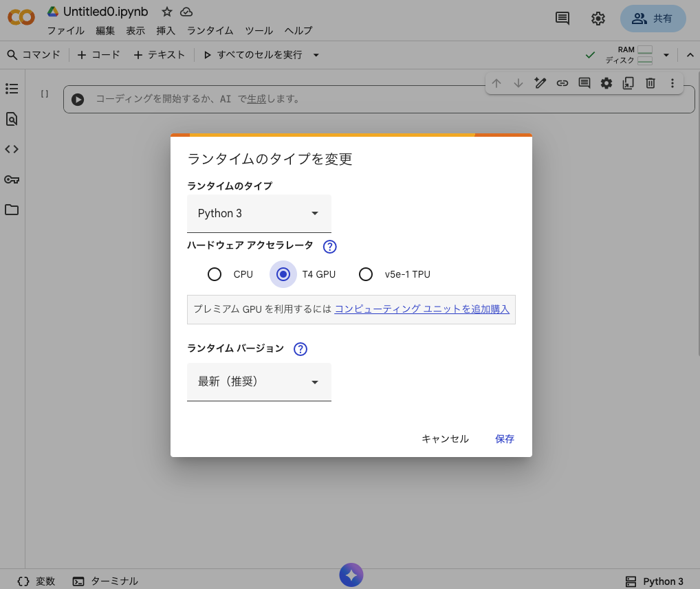Click the 保存 button in the dialog

coord(504,438)
